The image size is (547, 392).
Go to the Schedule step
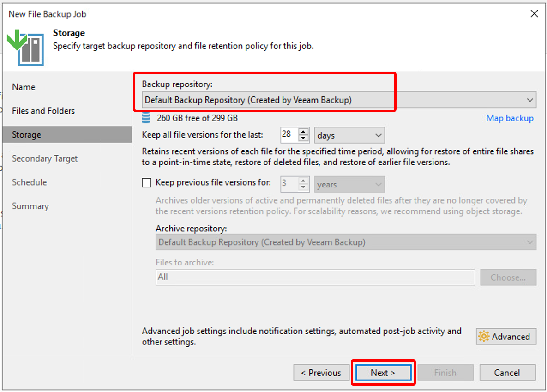pyautogui.click(x=29, y=182)
